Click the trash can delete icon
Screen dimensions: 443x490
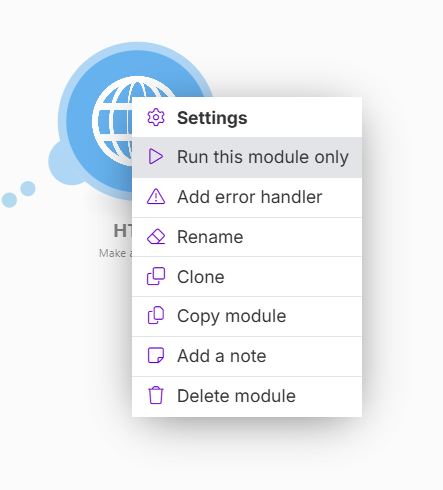point(156,395)
